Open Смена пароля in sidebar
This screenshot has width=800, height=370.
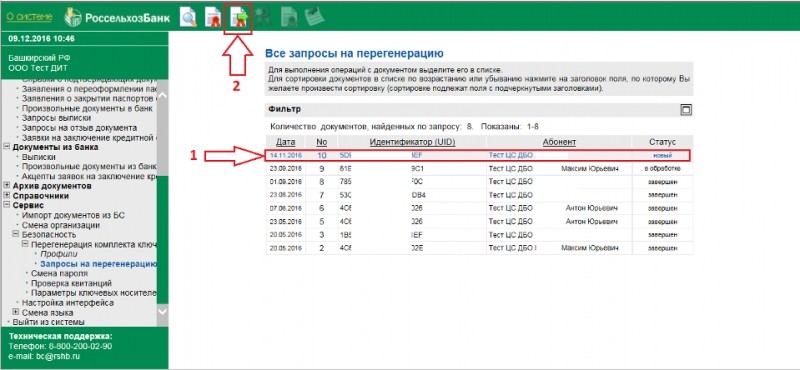59,274
